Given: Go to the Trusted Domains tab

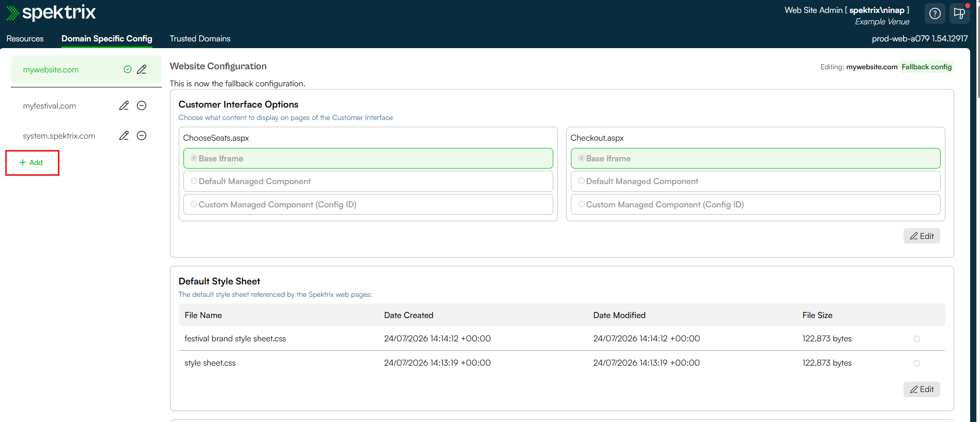Looking at the screenshot, I should [x=200, y=38].
